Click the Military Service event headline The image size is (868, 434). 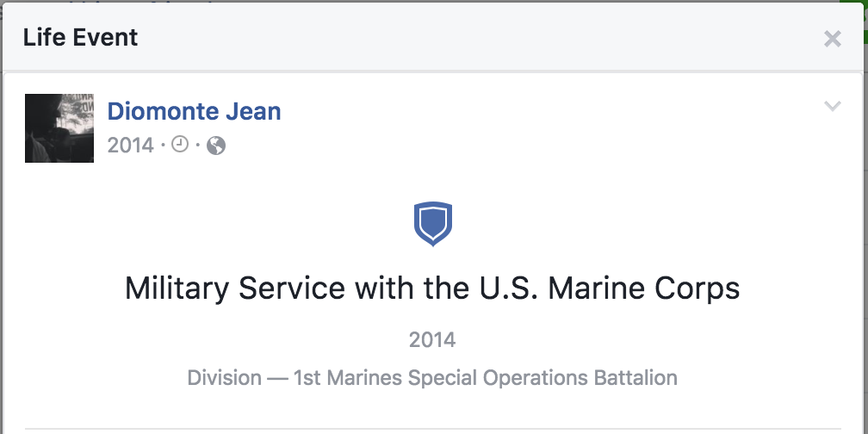pyautogui.click(x=432, y=288)
